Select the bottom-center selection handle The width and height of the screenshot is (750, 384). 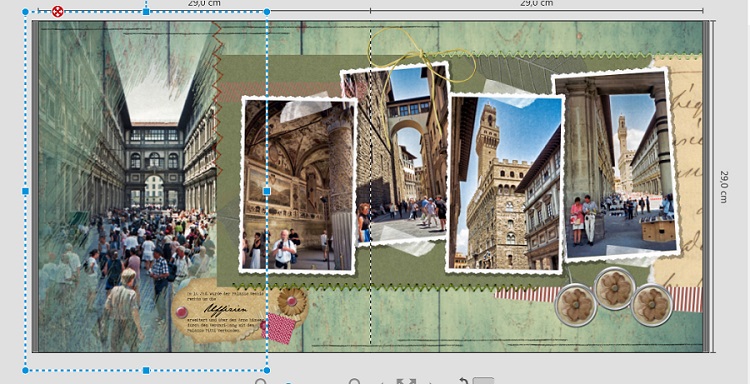[146, 370]
